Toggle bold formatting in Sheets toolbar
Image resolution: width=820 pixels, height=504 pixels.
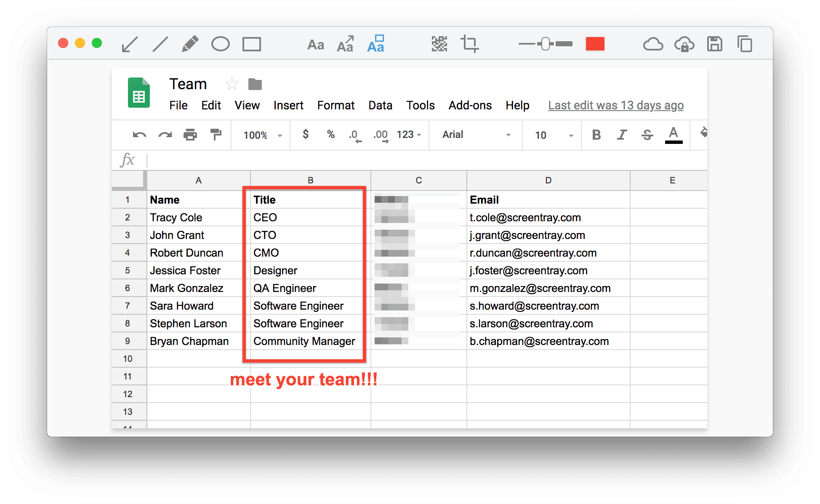(596, 135)
